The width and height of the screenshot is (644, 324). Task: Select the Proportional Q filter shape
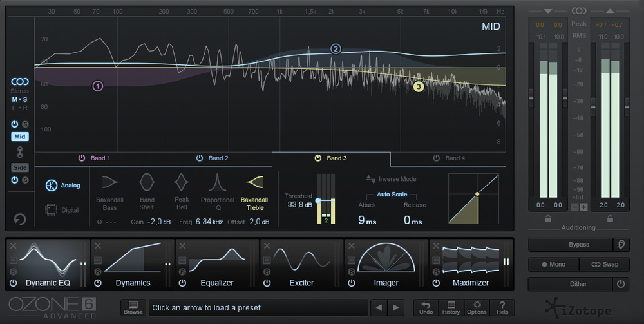click(x=217, y=192)
